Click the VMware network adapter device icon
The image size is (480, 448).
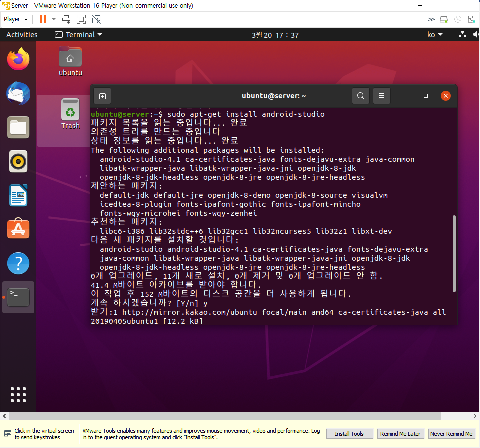[x=471, y=19]
